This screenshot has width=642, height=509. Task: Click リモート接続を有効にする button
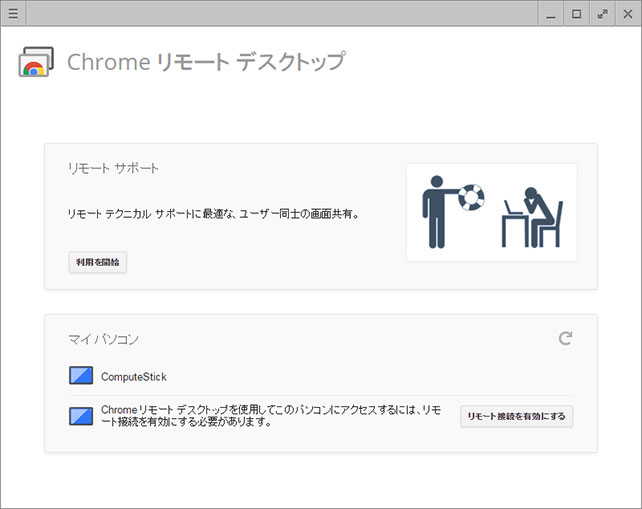click(x=516, y=416)
